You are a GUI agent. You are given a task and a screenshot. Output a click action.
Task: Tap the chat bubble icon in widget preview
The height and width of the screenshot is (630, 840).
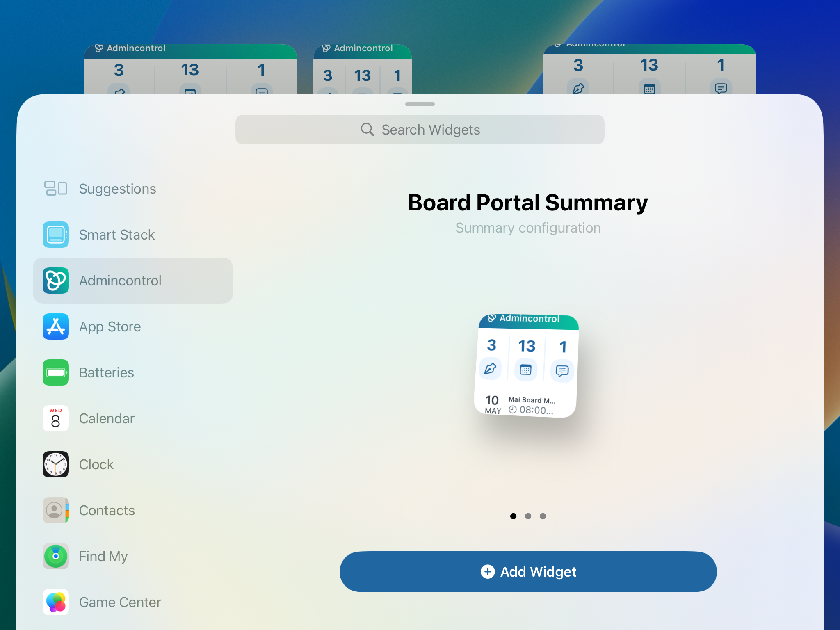click(562, 371)
